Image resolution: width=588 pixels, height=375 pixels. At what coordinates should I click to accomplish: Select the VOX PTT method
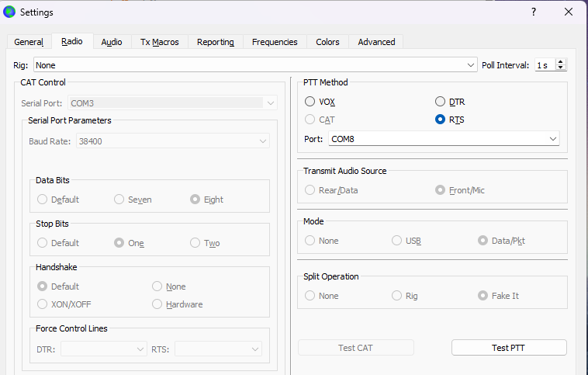(x=310, y=102)
